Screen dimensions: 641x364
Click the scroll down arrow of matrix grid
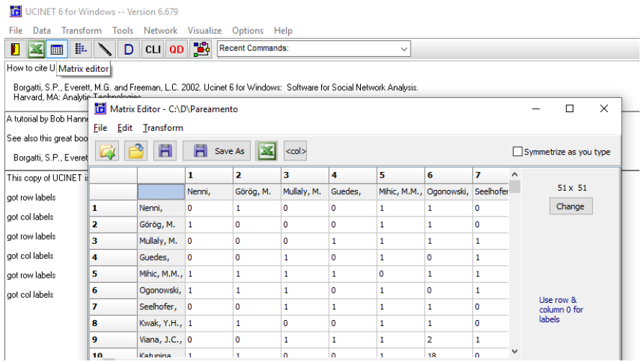pyautogui.click(x=514, y=351)
